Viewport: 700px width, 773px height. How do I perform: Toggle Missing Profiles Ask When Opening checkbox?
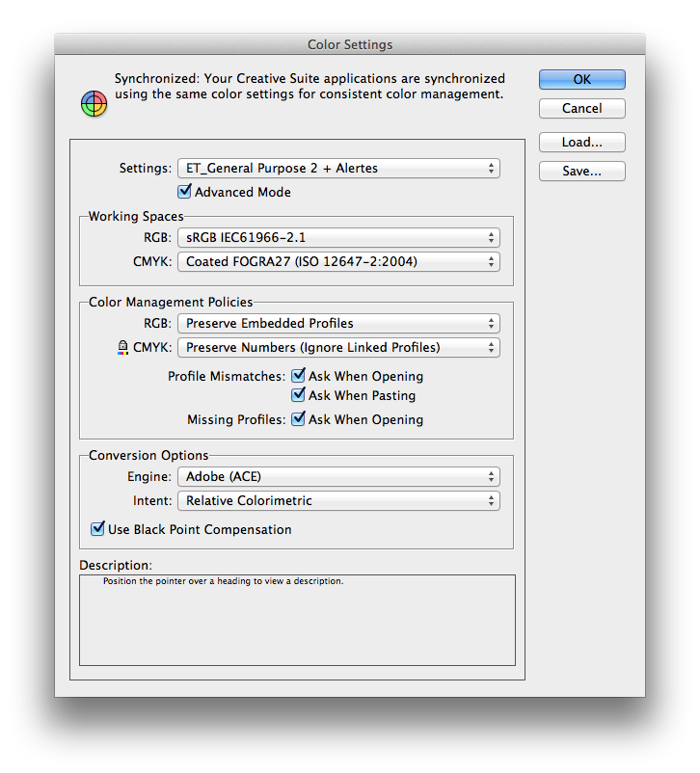click(x=299, y=419)
